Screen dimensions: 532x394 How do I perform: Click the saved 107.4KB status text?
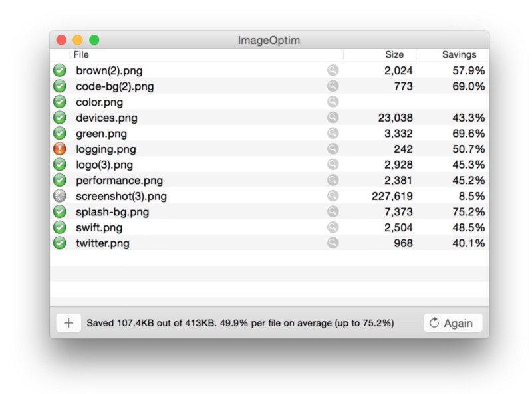tap(240, 323)
